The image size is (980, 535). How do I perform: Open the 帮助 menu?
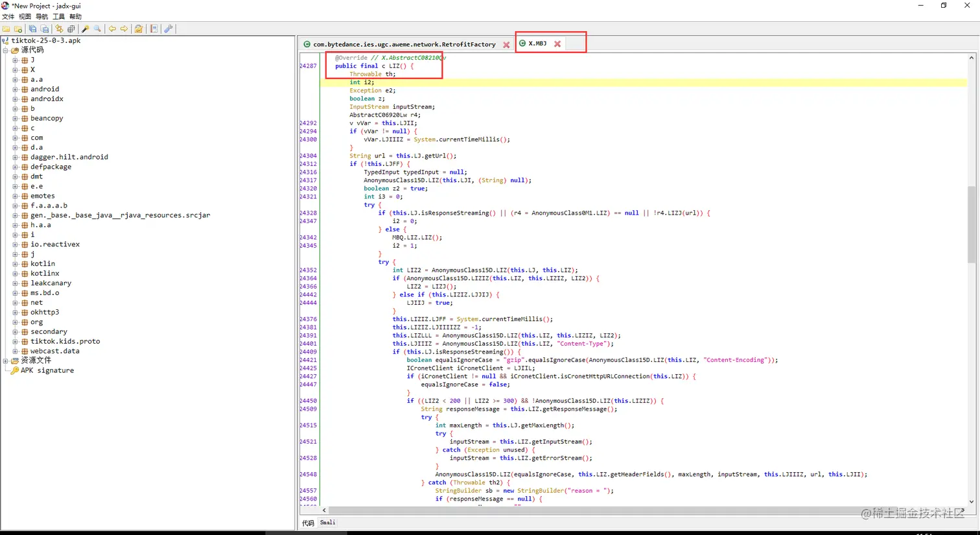75,17
